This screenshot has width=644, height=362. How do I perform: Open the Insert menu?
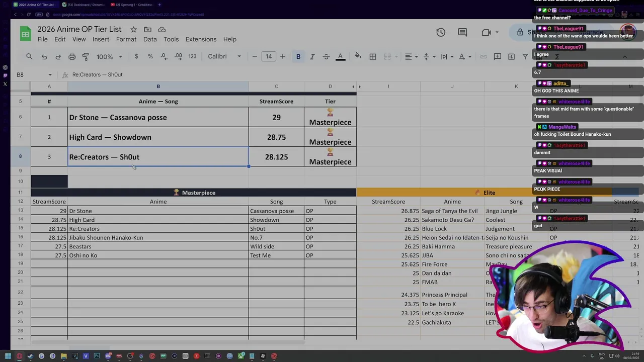pyautogui.click(x=101, y=39)
